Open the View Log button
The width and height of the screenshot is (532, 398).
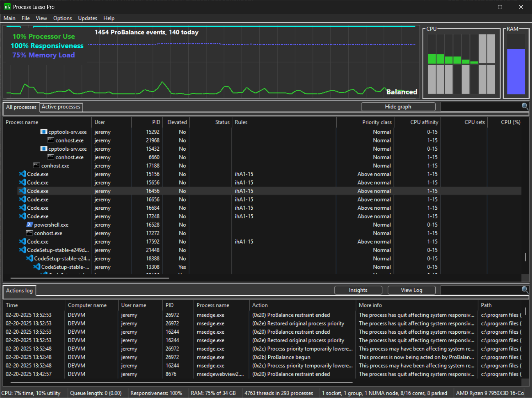[x=412, y=290]
